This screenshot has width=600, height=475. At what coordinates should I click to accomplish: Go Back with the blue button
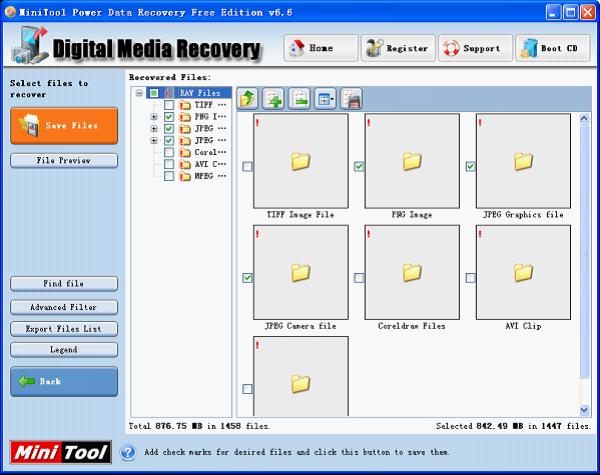[x=64, y=382]
